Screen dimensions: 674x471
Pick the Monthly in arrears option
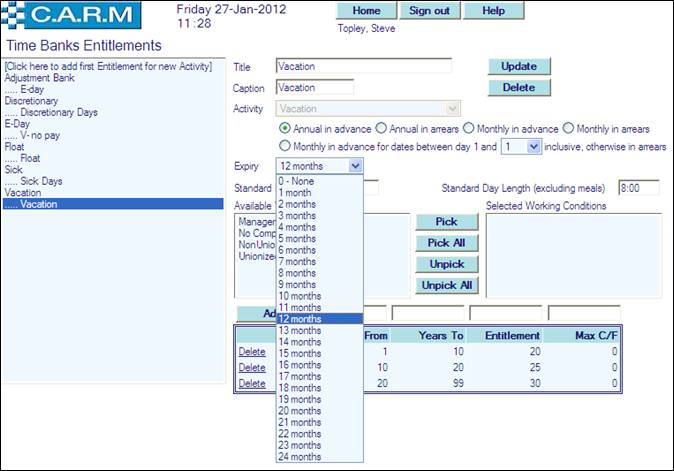569,129
